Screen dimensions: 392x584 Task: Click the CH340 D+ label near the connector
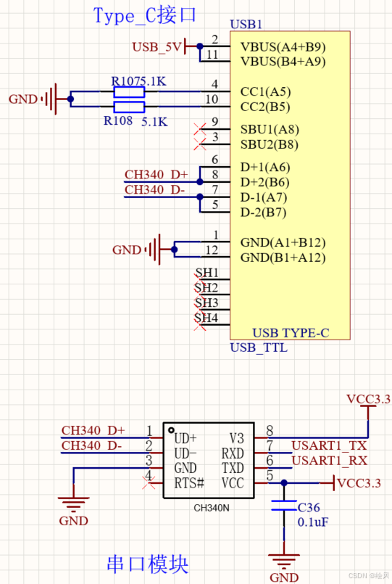coord(157,175)
